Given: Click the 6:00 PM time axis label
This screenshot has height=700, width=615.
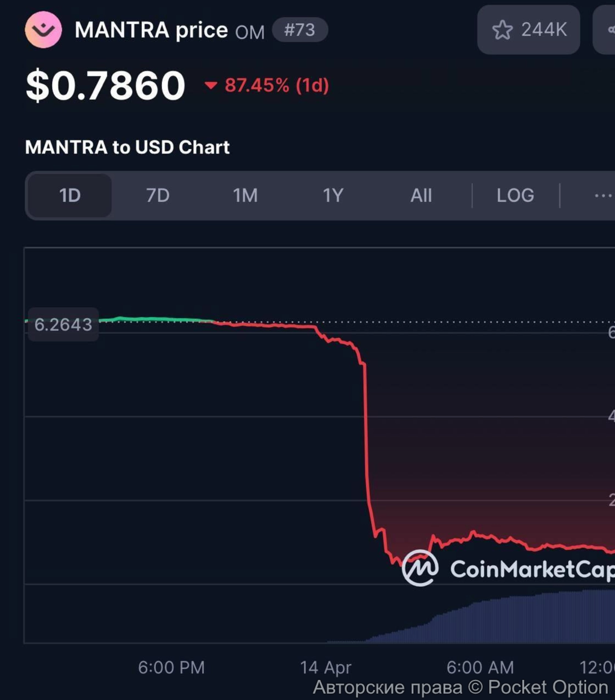Looking at the screenshot, I should click(171, 667).
